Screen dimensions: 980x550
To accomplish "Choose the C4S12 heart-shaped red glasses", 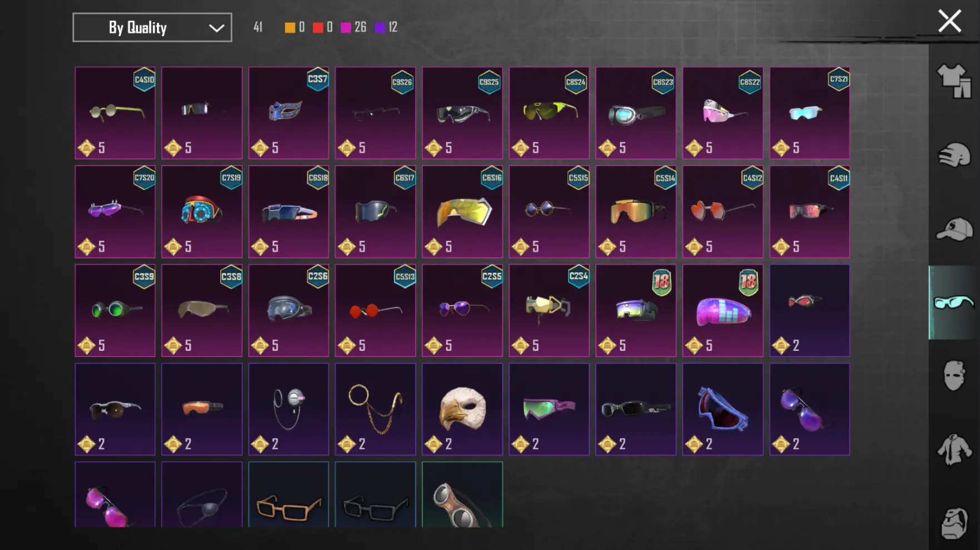I will coord(722,211).
